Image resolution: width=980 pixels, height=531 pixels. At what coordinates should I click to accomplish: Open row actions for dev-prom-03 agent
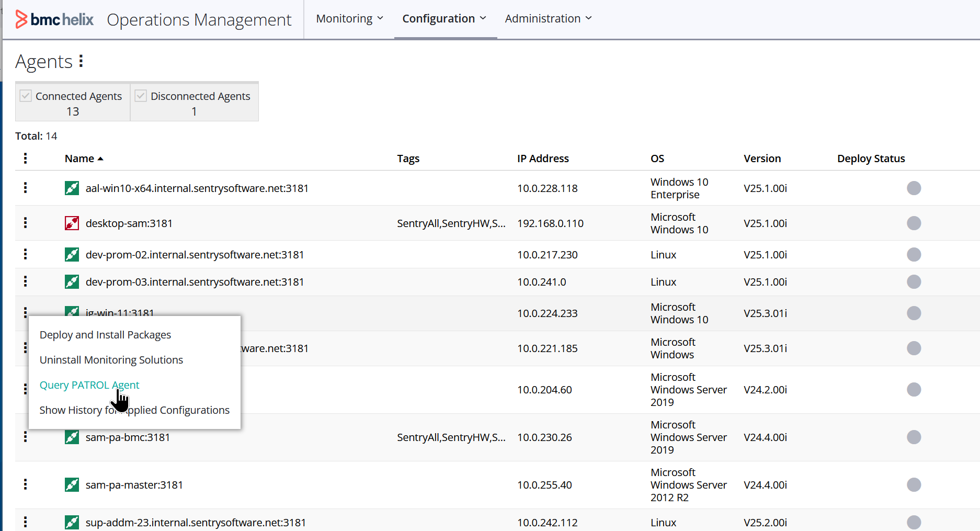pos(25,281)
